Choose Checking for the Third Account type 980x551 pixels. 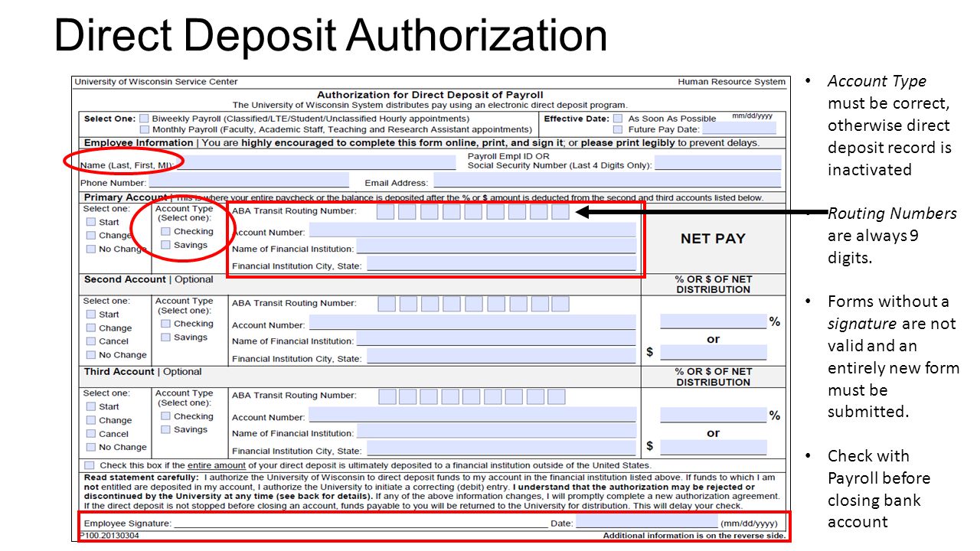click(x=165, y=416)
